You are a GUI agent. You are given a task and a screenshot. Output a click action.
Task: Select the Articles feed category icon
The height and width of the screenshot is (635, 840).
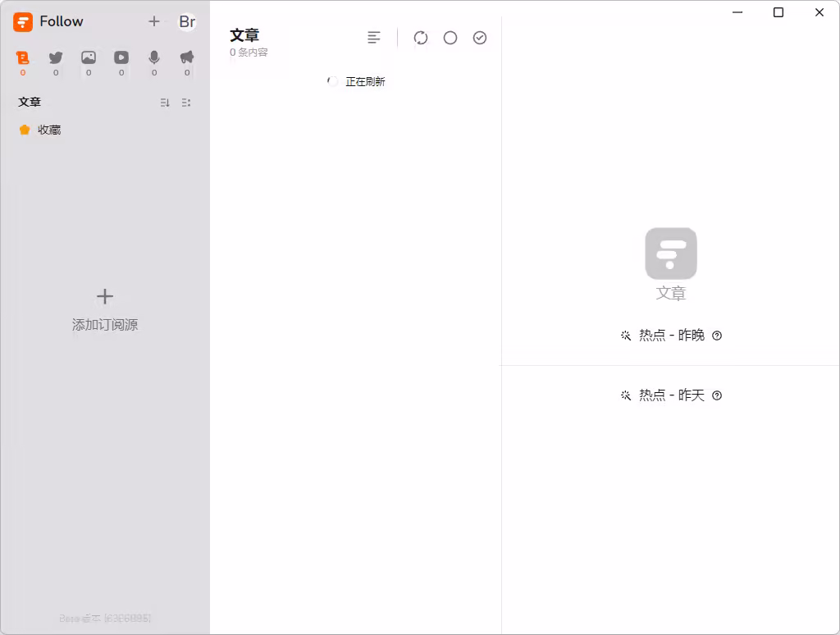click(23, 57)
